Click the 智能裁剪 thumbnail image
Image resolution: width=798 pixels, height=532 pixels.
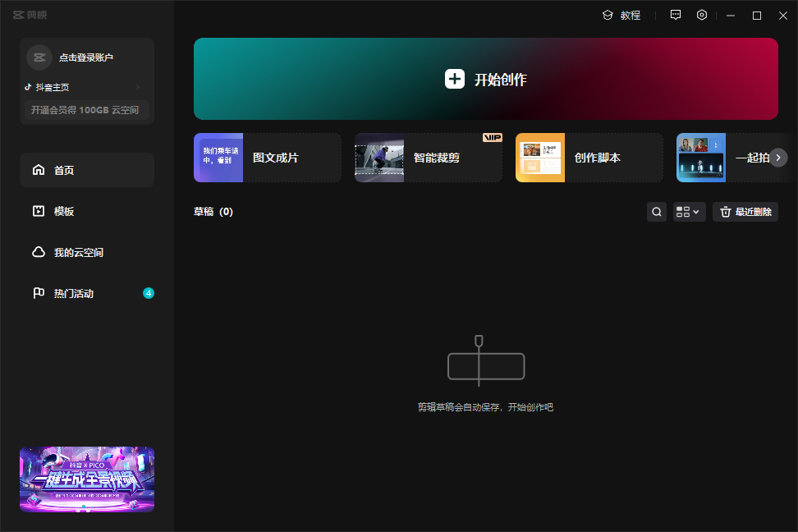coord(379,158)
